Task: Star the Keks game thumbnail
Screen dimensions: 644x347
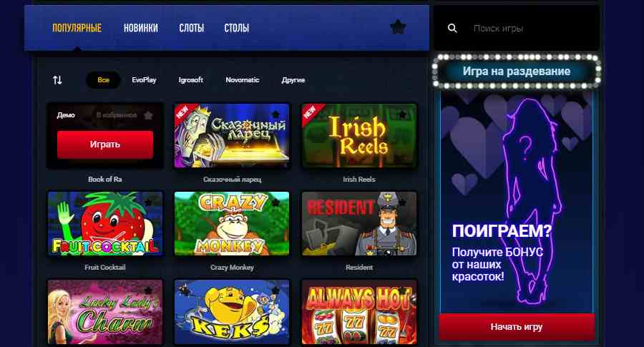Action: point(275,290)
